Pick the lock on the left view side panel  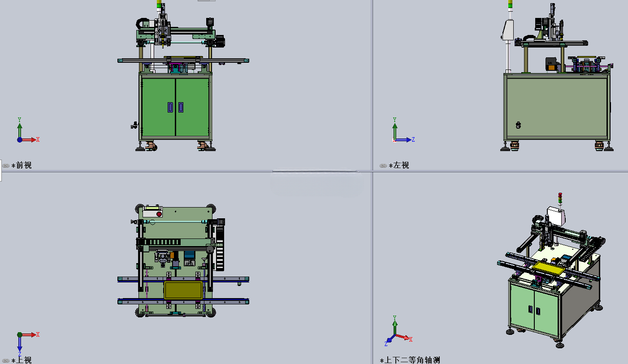click(519, 125)
